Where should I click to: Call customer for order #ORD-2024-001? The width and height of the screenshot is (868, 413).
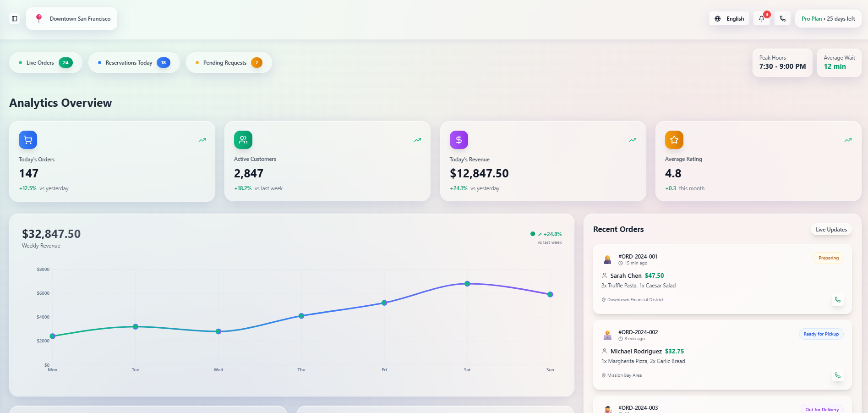(837, 300)
